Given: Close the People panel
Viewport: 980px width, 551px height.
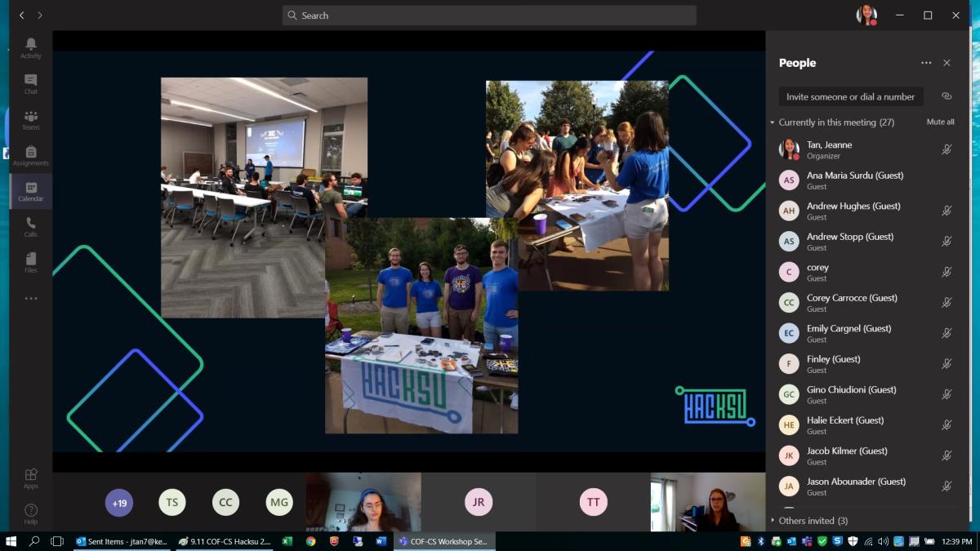Looking at the screenshot, I should [x=947, y=63].
